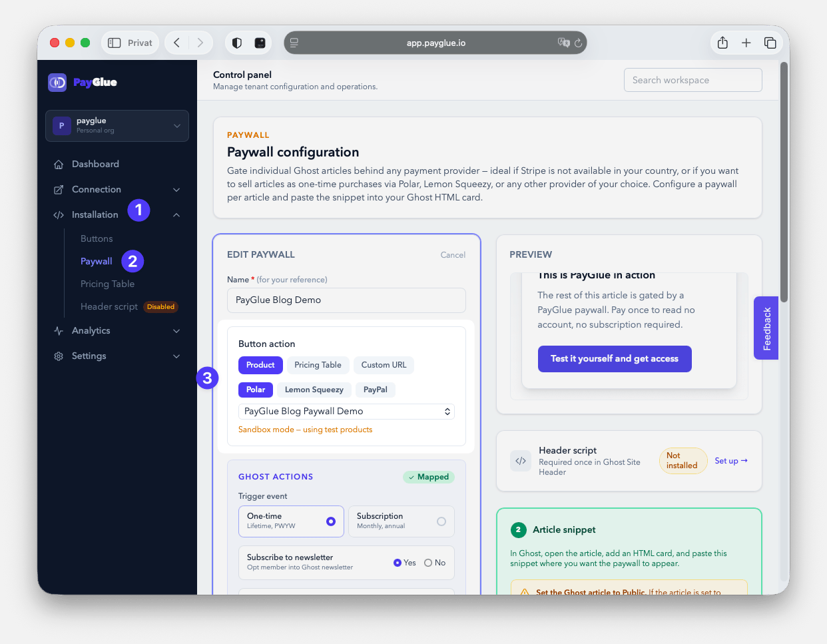This screenshot has width=827, height=644.
Task: Open the Analytics sidebar section
Action: point(91,331)
